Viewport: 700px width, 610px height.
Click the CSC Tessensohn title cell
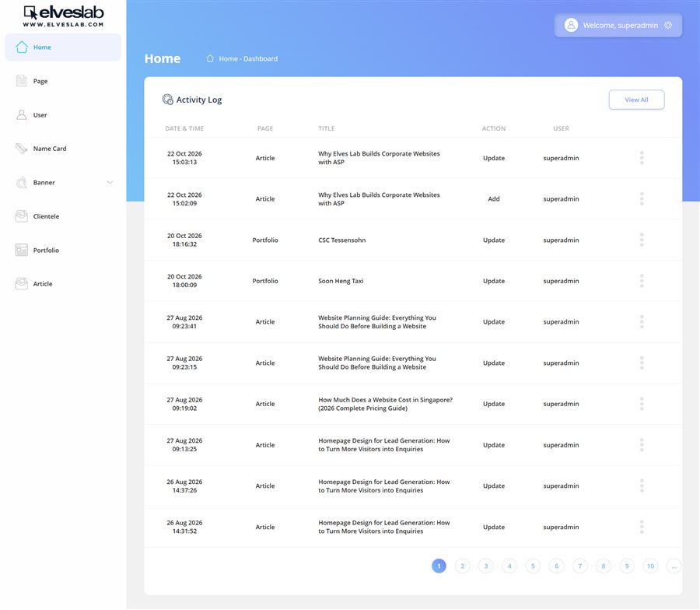click(342, 240)
